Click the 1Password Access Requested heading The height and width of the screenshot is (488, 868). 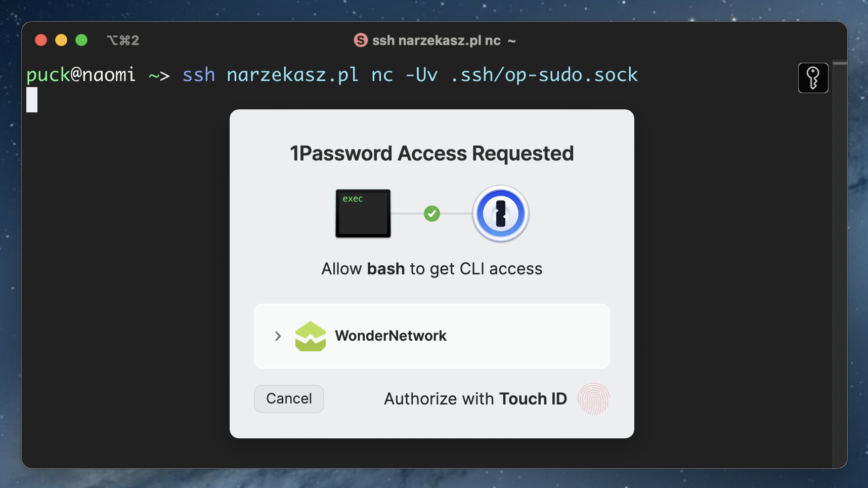(431, 153)
